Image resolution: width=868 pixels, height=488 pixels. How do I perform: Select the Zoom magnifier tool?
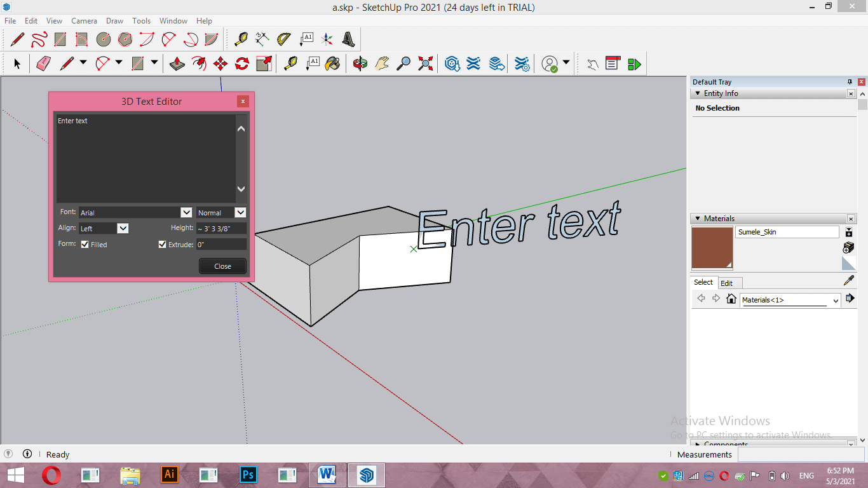coord(403,64)
